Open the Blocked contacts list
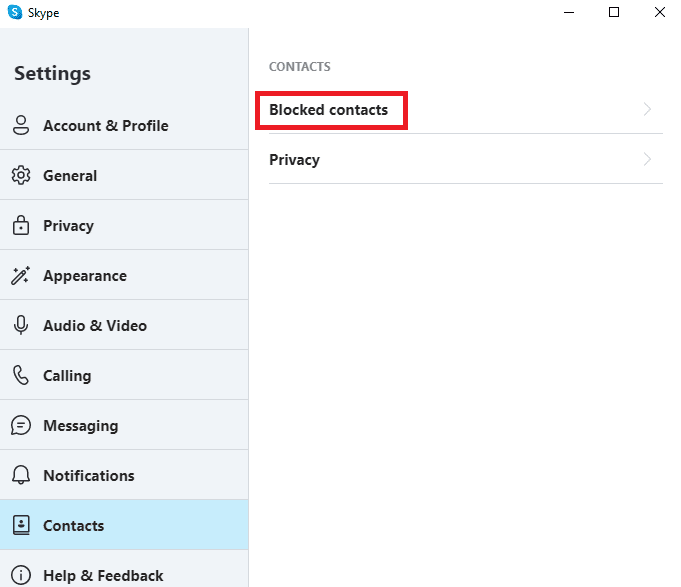681x587 pixels. click(466, 109)
